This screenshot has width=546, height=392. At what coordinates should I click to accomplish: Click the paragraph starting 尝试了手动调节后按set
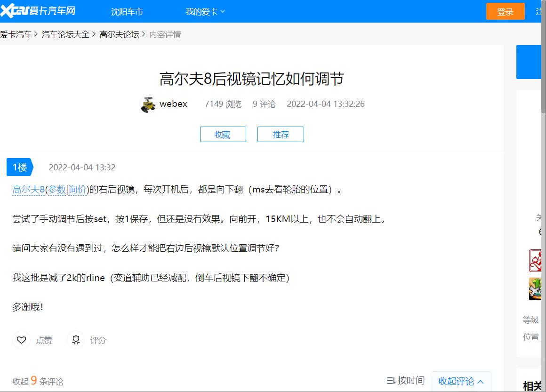tap(200, 219)
